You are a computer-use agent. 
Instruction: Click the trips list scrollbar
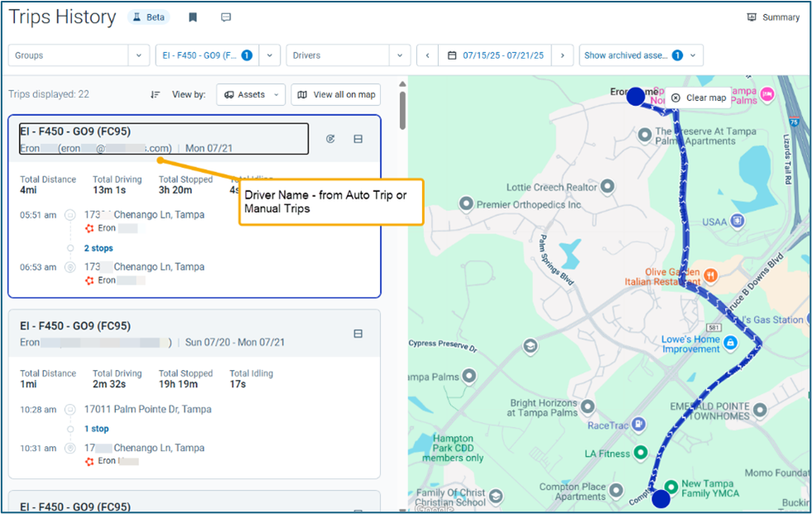coord(402,111)
